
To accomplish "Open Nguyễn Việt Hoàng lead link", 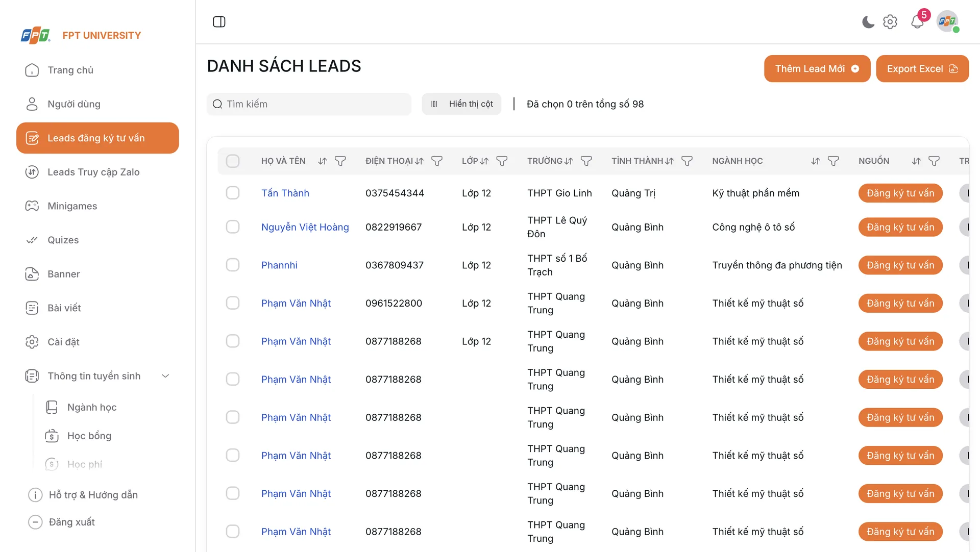I will (305, 227).
